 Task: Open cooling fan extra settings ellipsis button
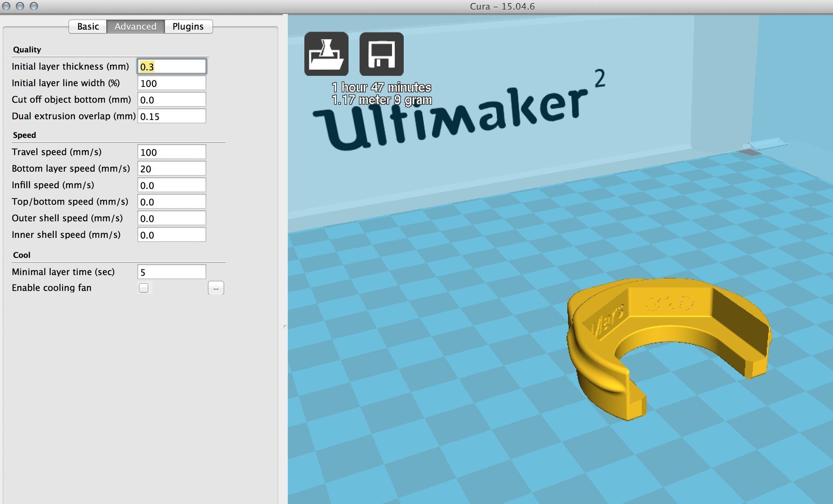tap(216, 288)
